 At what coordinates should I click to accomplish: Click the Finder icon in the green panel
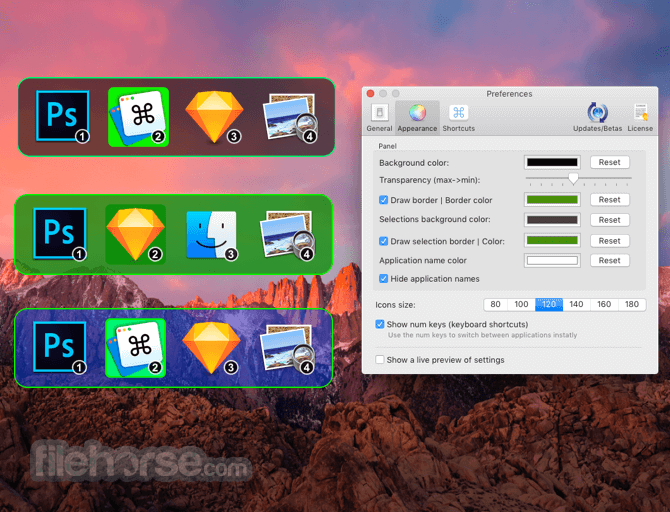211,235
